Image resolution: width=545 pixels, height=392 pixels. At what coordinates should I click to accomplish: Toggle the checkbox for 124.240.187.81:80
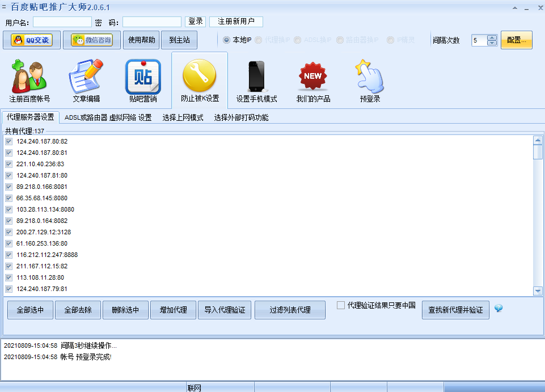[x=9, y=176]
